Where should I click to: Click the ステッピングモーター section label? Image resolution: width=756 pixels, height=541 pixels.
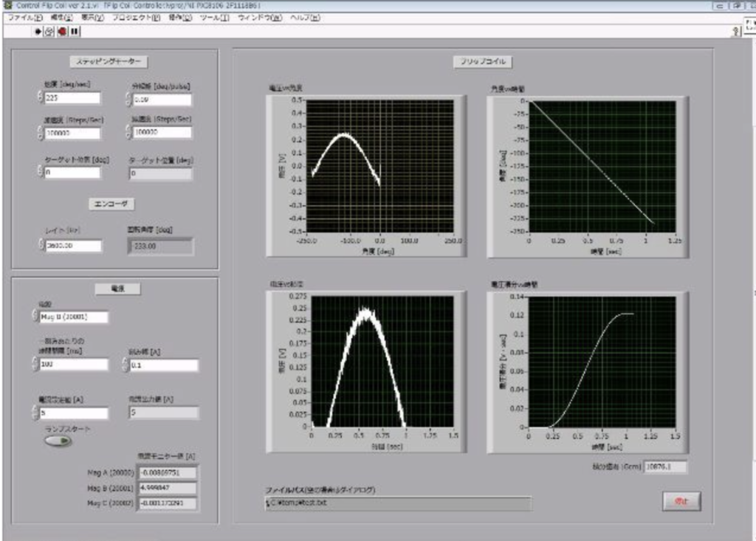point(109,62)
